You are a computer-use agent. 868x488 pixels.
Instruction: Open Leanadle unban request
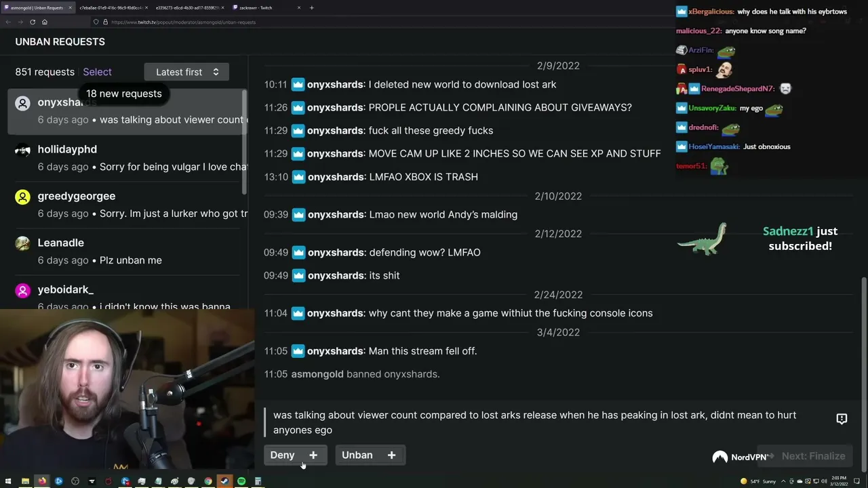[x=124, y=251]
